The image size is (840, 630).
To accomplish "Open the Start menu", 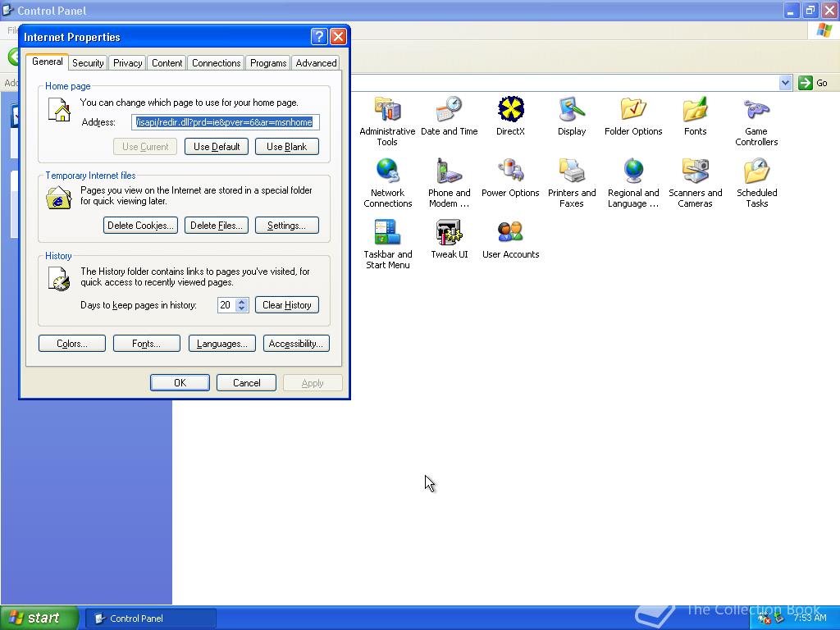I will point(39,619).
